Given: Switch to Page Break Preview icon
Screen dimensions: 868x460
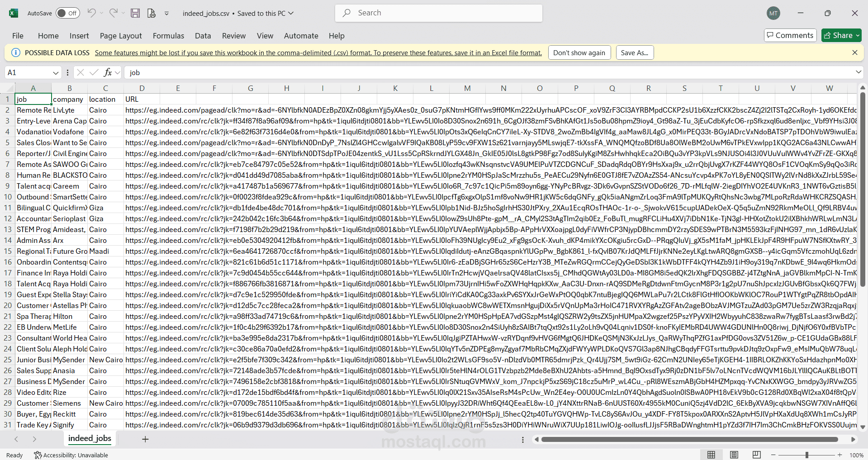Looking at the screenshot, I should 756,455.
